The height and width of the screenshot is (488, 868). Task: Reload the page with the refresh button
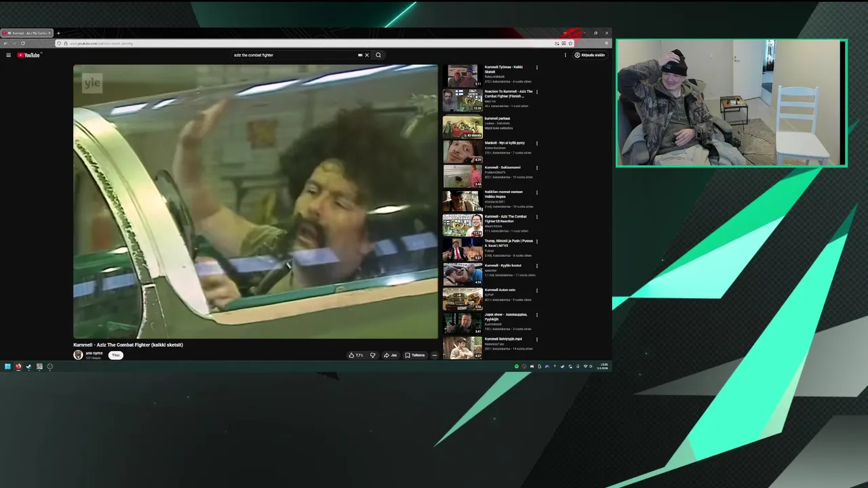22,43
